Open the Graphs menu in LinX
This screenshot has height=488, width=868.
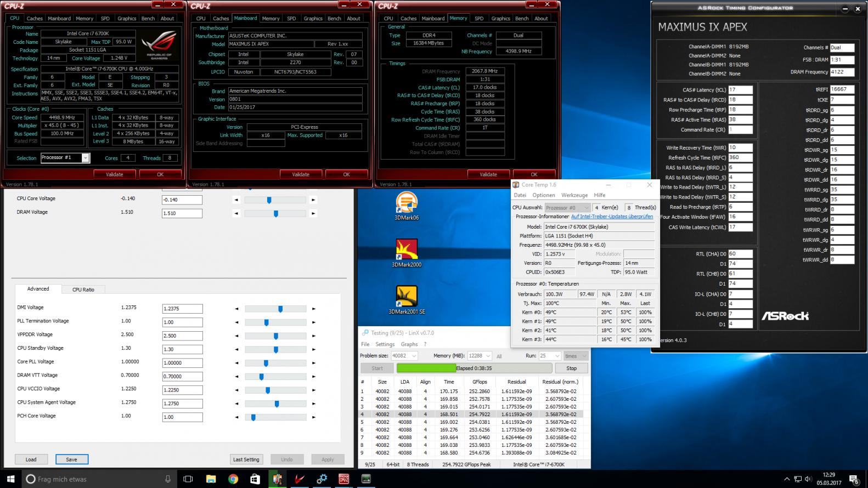409,344
